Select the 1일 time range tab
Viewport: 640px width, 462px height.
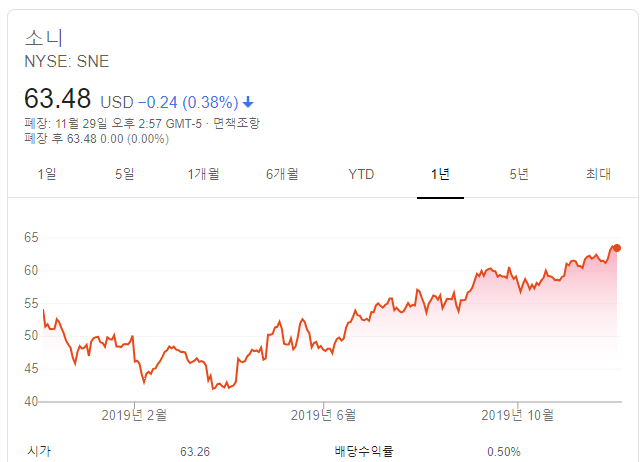[47, 174]
